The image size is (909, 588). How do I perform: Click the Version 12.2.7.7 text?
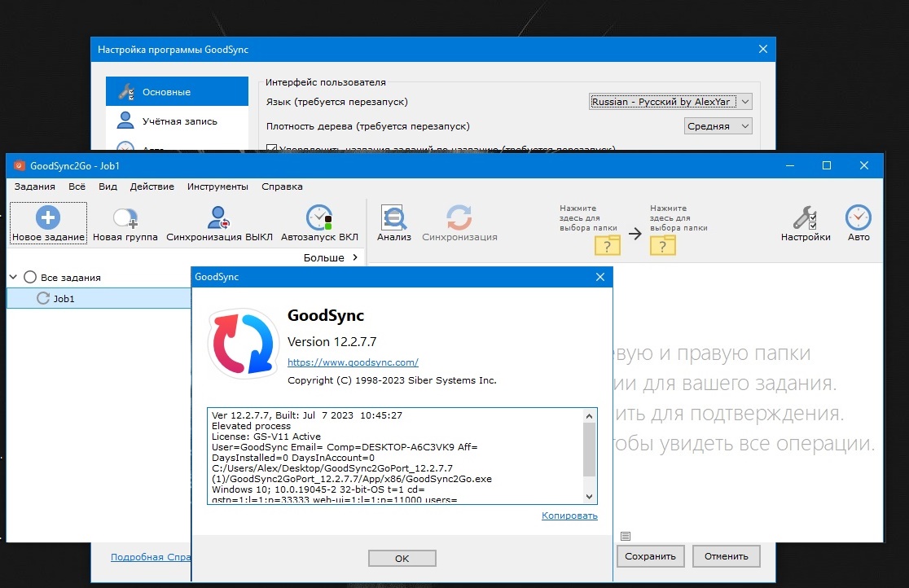[332, 341]
